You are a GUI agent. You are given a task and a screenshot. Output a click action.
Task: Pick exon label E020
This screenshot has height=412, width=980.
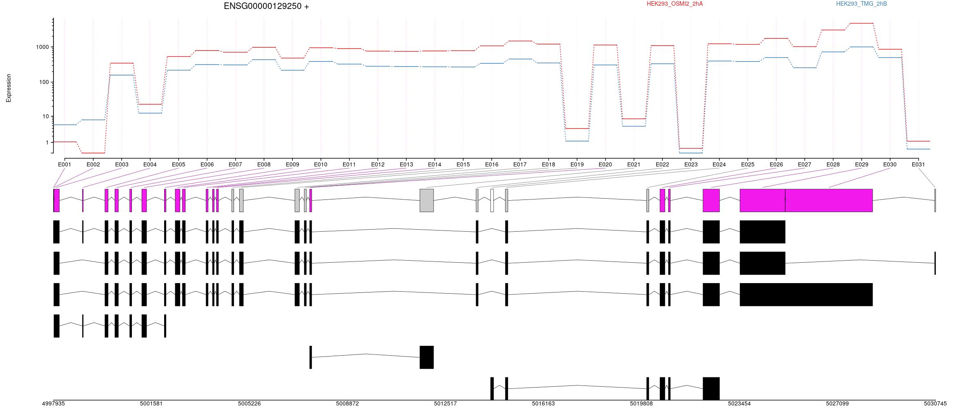[x=605, y=165]
